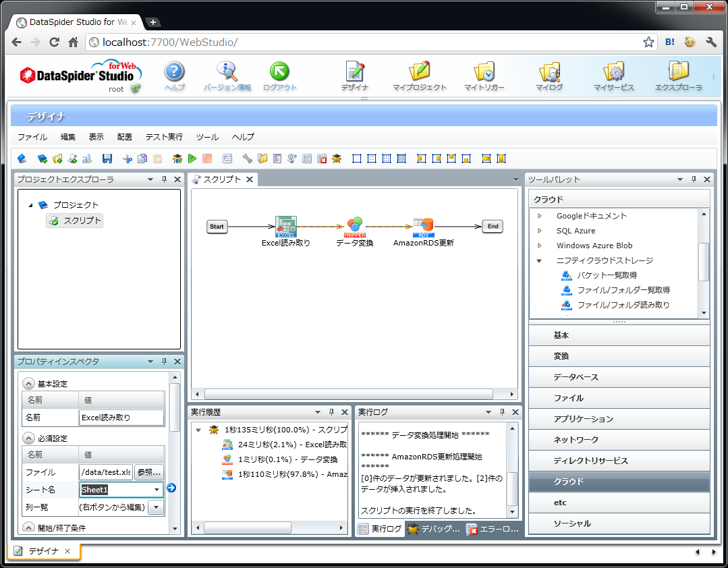This screenshot has width=728, height=568.
Task: Run the script with the green play toolbar icon
Action: tap(192, 158)
